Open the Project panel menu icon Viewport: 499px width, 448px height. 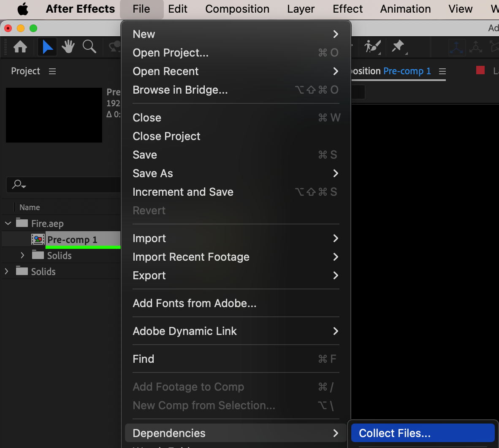(52, 71)
